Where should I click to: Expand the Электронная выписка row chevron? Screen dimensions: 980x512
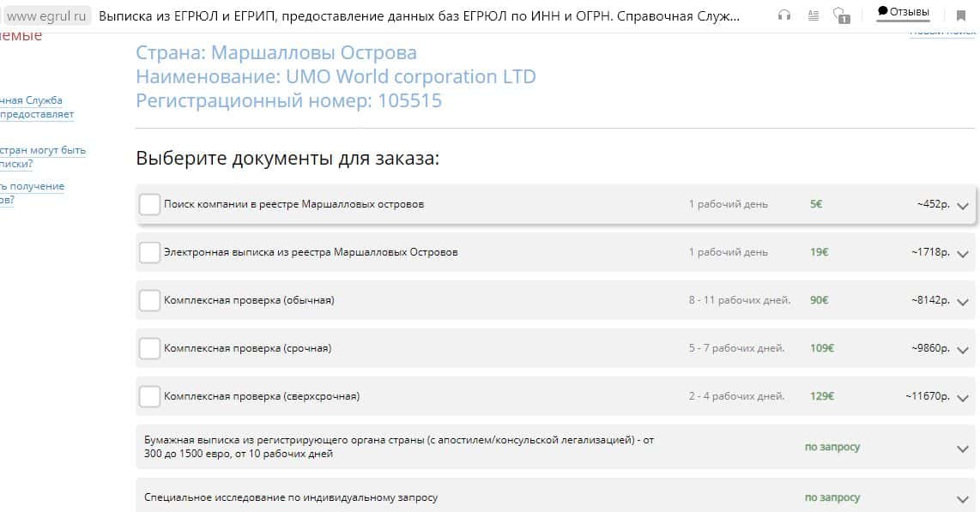(x=963, y=254)
